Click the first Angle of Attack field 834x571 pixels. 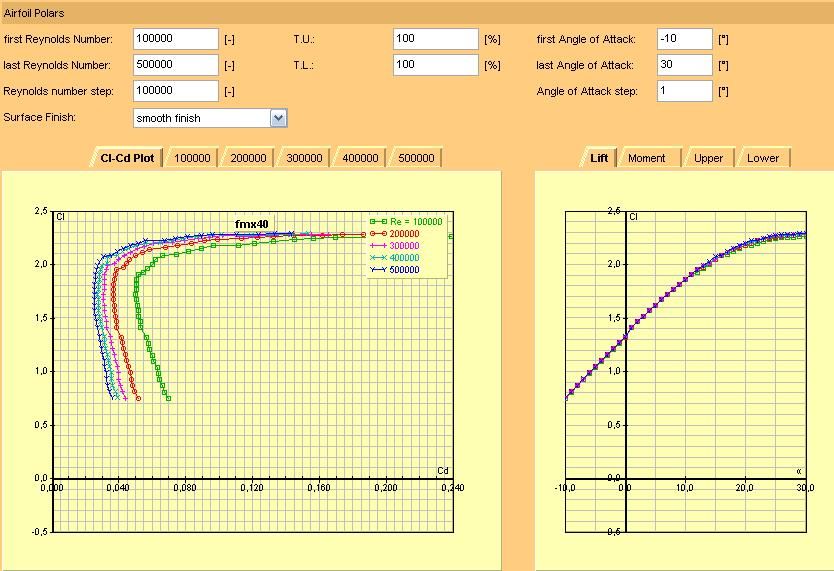tap(685, 39)
